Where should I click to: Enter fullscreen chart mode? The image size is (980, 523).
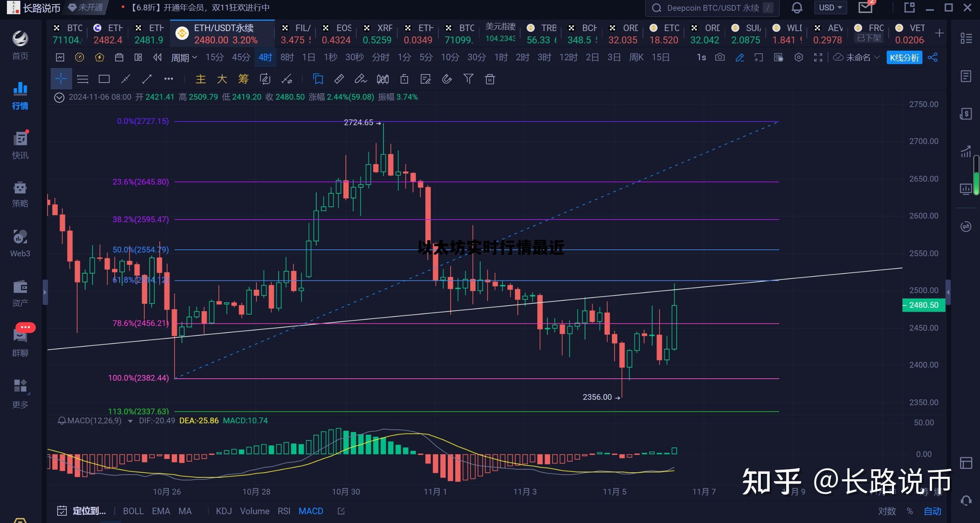pos(818,58)
